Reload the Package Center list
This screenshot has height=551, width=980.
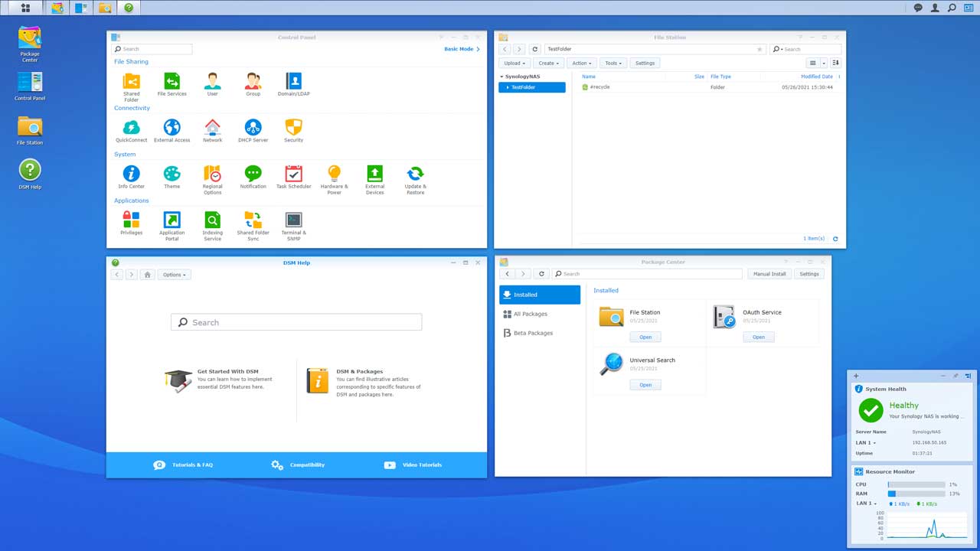(x=541, y=274)
